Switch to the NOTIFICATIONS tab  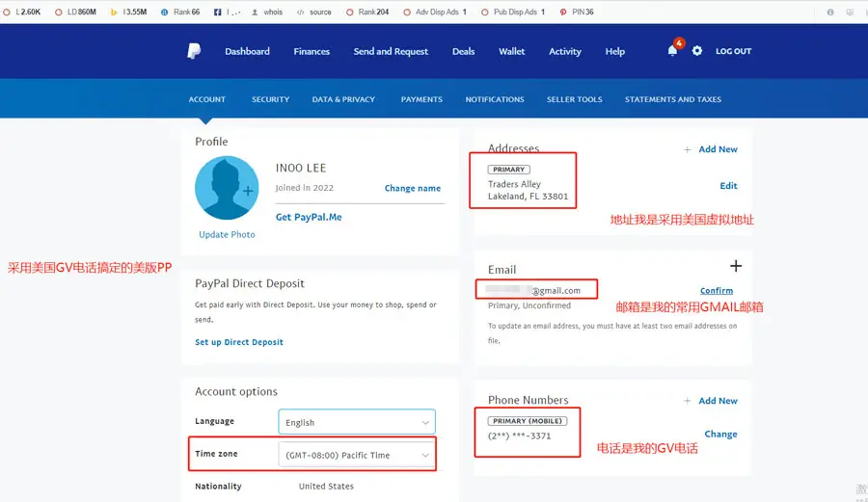tap(495, 99)
